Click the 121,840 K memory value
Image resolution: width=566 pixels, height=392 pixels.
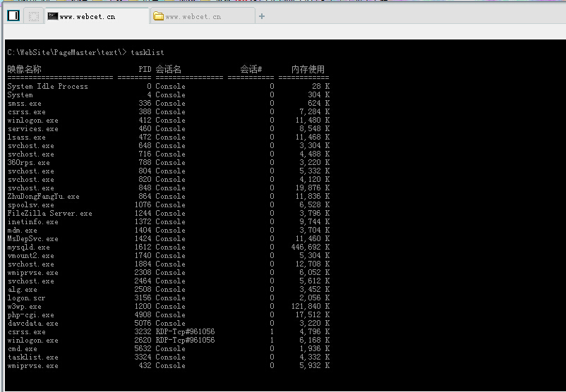tap(311, 307)
